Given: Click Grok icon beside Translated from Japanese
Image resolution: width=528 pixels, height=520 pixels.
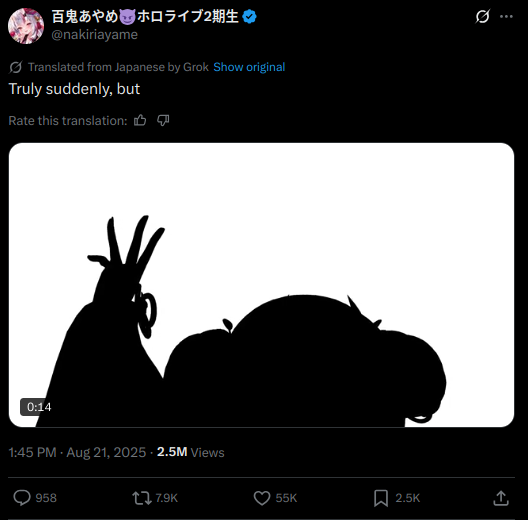Looking at the screenshot, I should [x=16, y=67].
